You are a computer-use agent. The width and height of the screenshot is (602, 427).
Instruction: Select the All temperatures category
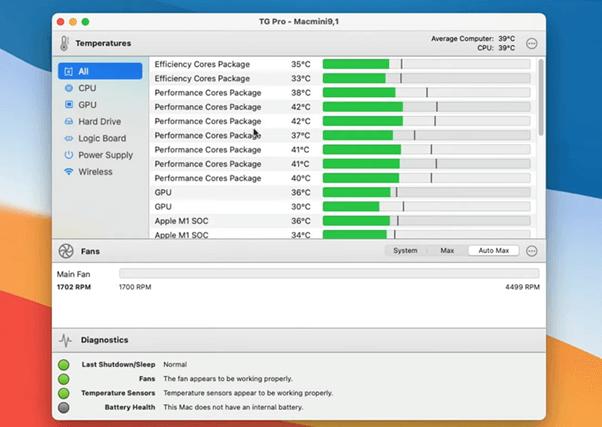(100, 71)
